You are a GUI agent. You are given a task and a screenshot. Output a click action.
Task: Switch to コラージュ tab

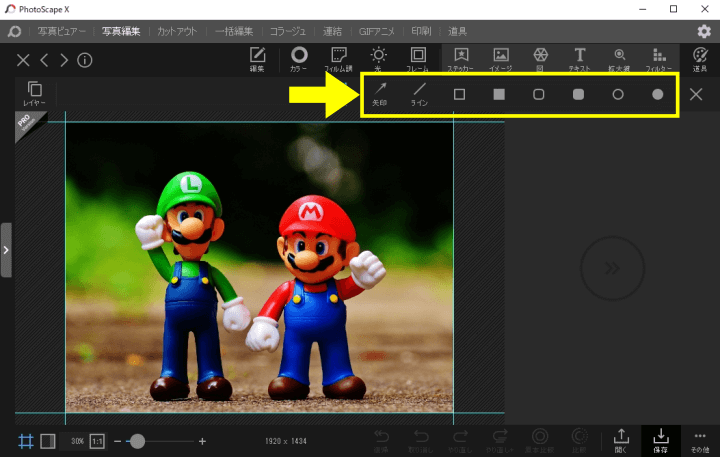tap(287, 31)
